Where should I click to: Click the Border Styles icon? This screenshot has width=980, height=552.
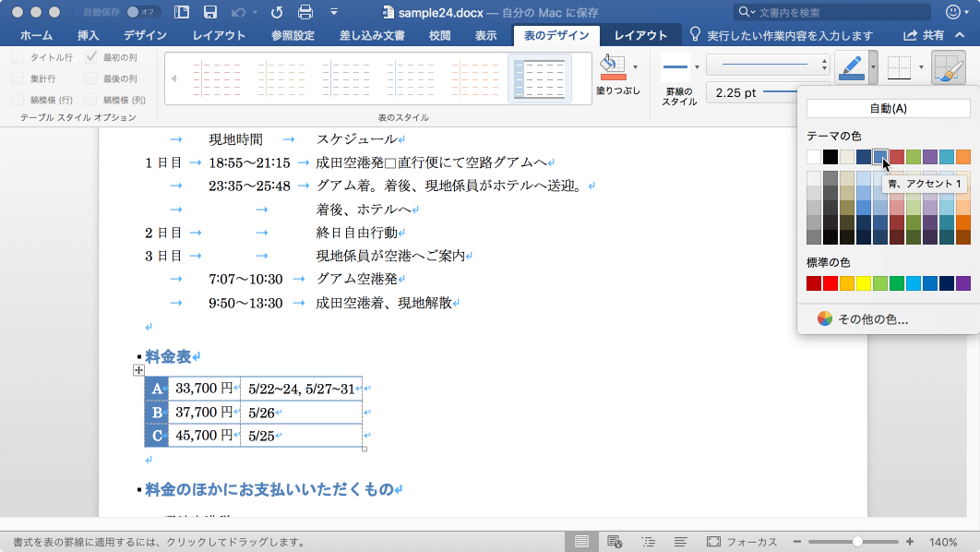point(675,67)
